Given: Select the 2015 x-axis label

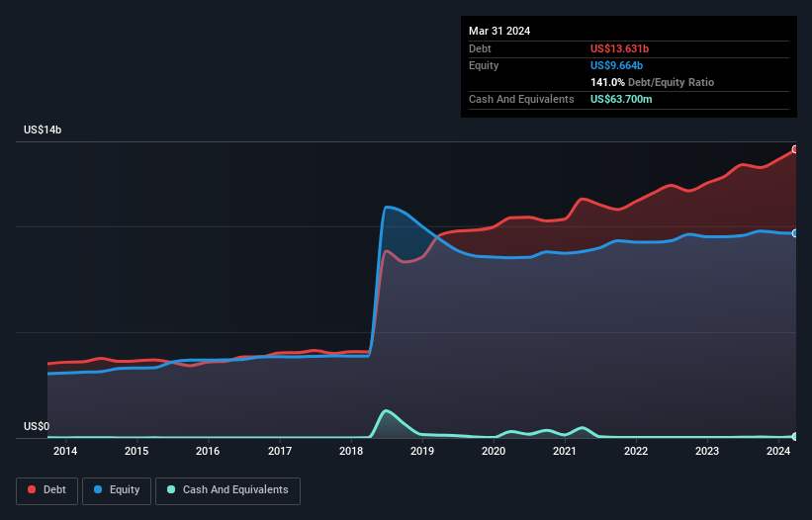Looking at the screenshot, I should coord(136,451).
